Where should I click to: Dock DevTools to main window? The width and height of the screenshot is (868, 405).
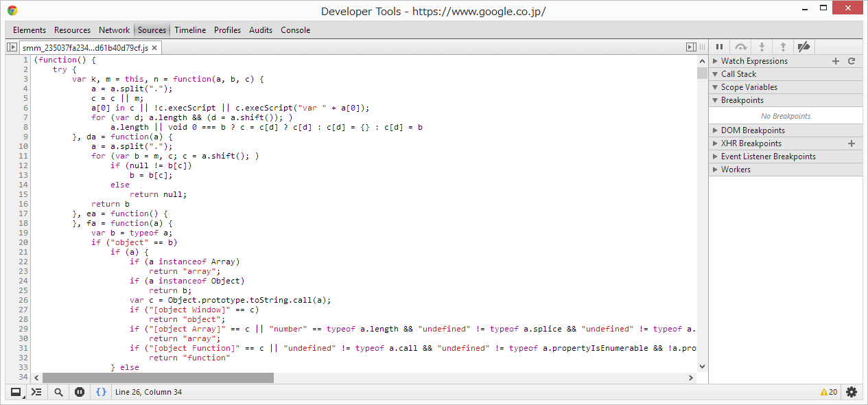15,392
